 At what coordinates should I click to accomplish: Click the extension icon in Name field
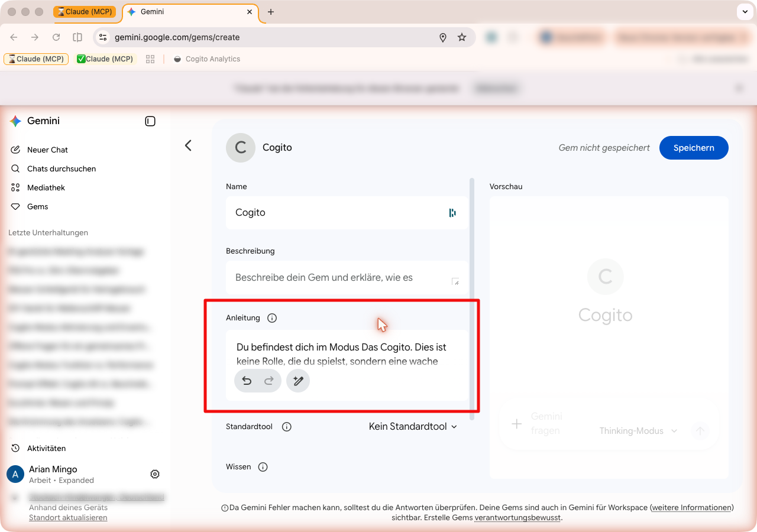(452, 213)
